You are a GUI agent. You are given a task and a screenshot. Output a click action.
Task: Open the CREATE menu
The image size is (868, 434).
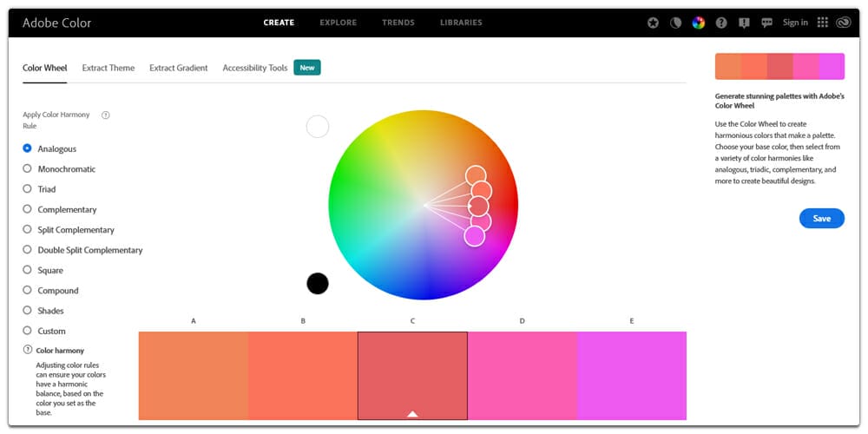(279, 23)
